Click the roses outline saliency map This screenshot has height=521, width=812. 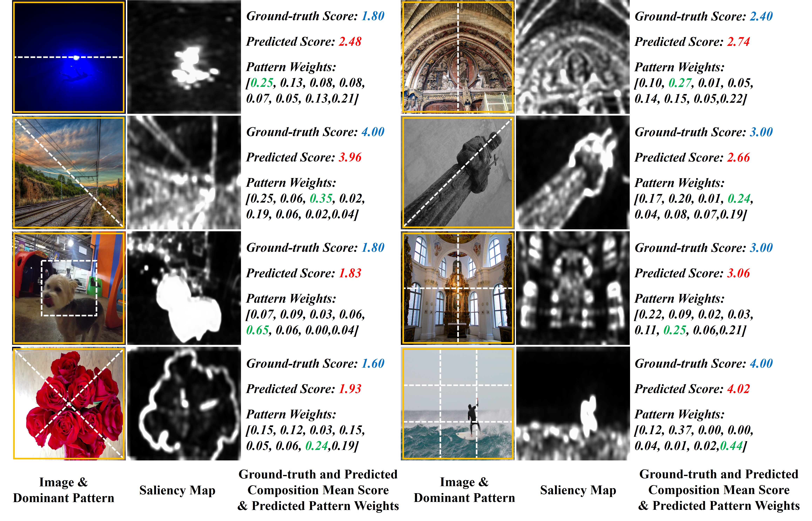pyautogui.click(x=184, y=404)
